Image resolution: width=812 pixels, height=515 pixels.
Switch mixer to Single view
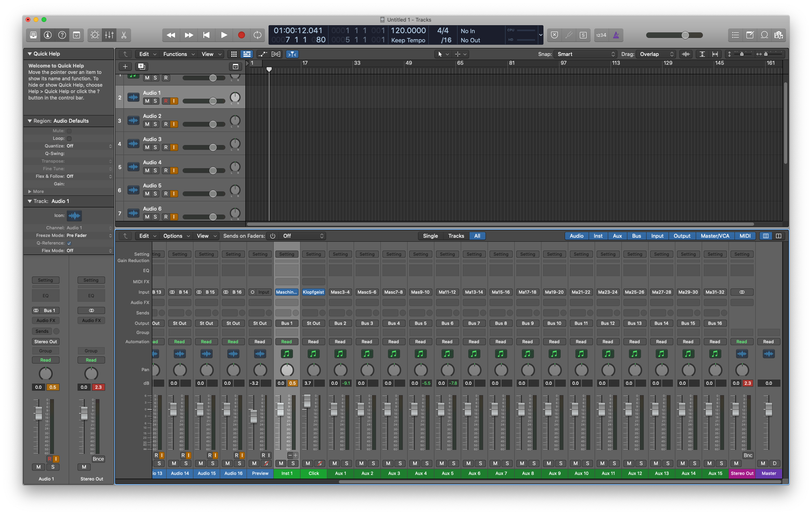[x=430, y=236]
